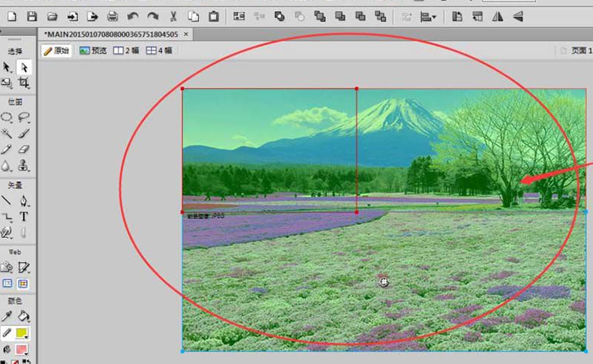Select the Eraser tool
Image resolution: width=593 pixels, height=364 pixels.
(24, 150)
